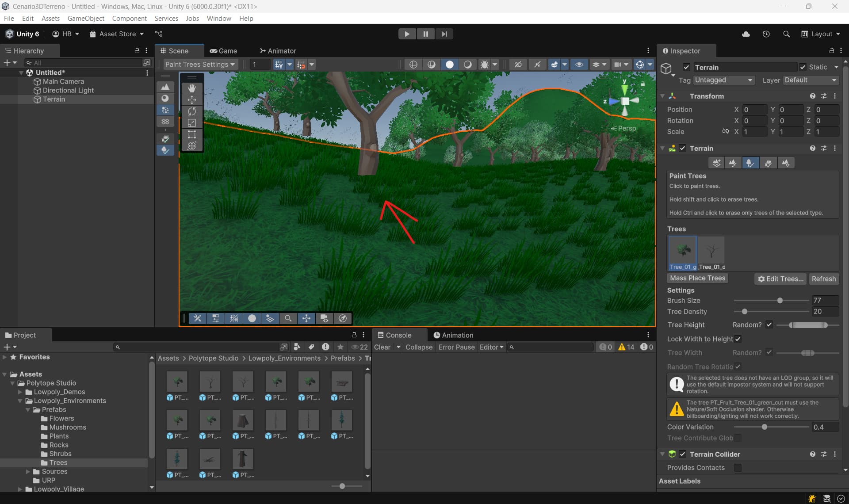Expand the Lowpoly_Demos folder

pyautogui.click(x=20, y=392)
